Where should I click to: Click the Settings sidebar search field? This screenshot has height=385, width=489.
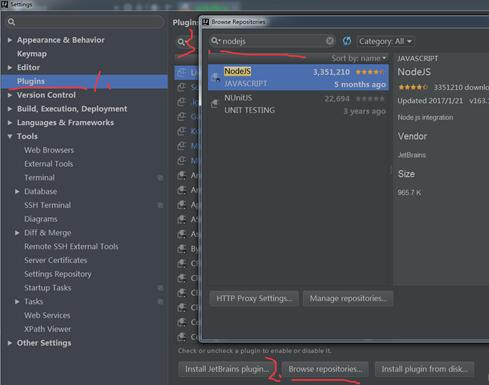coord(85,22)
